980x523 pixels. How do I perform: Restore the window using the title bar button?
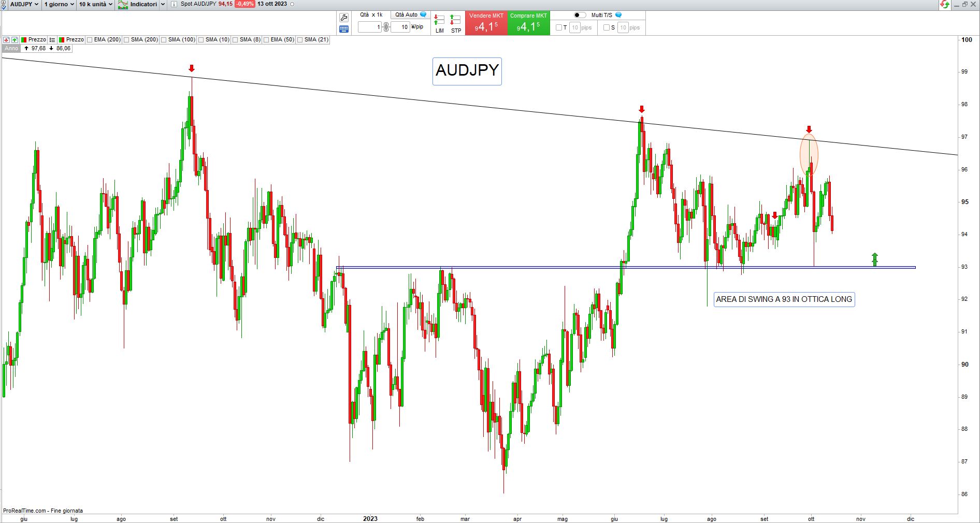pyautogui.click(x=964, y=4)
